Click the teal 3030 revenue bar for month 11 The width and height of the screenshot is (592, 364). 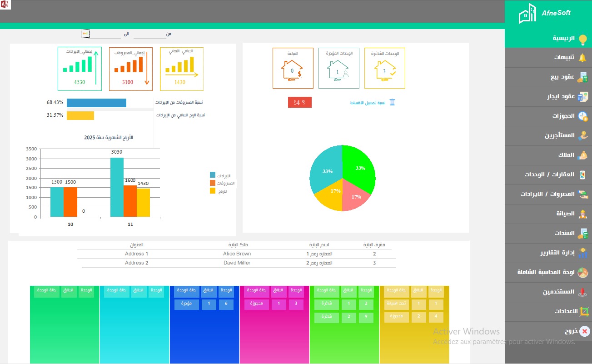[x=117, y=187]
